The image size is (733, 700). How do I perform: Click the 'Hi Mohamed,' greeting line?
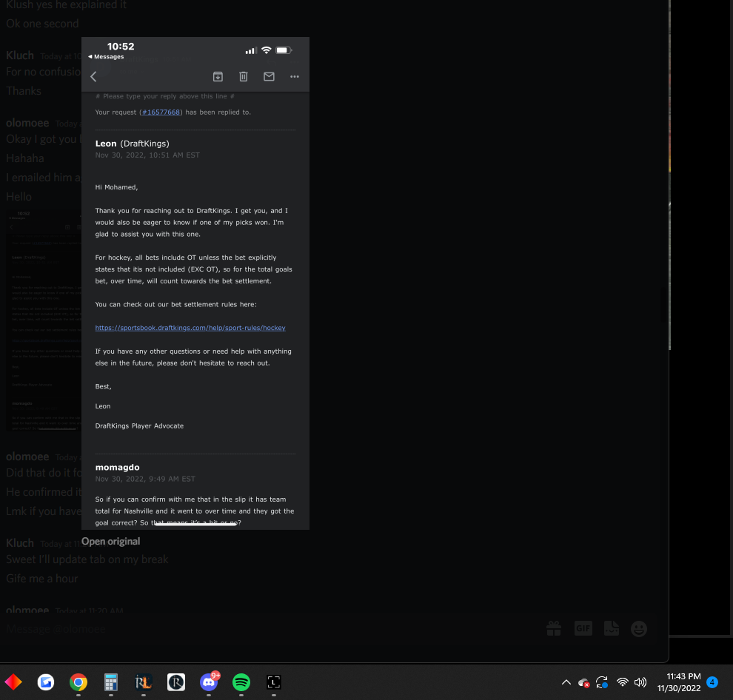[x=116, y=187]
